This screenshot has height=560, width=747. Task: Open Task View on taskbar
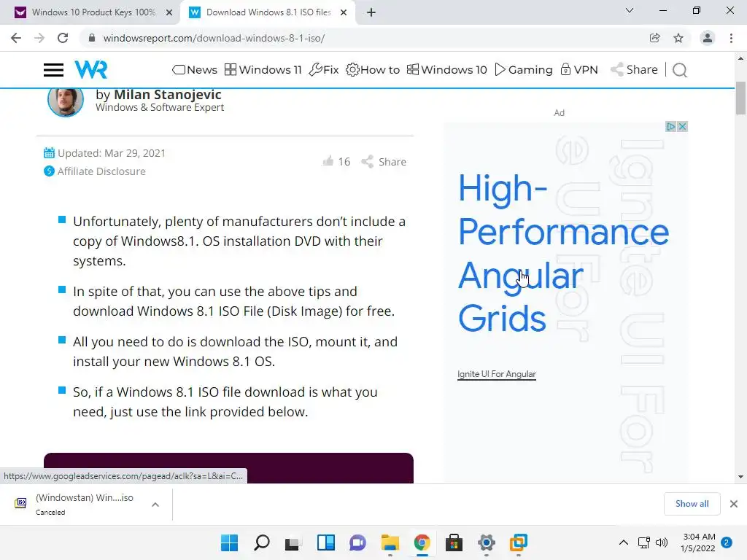[293, 542]
